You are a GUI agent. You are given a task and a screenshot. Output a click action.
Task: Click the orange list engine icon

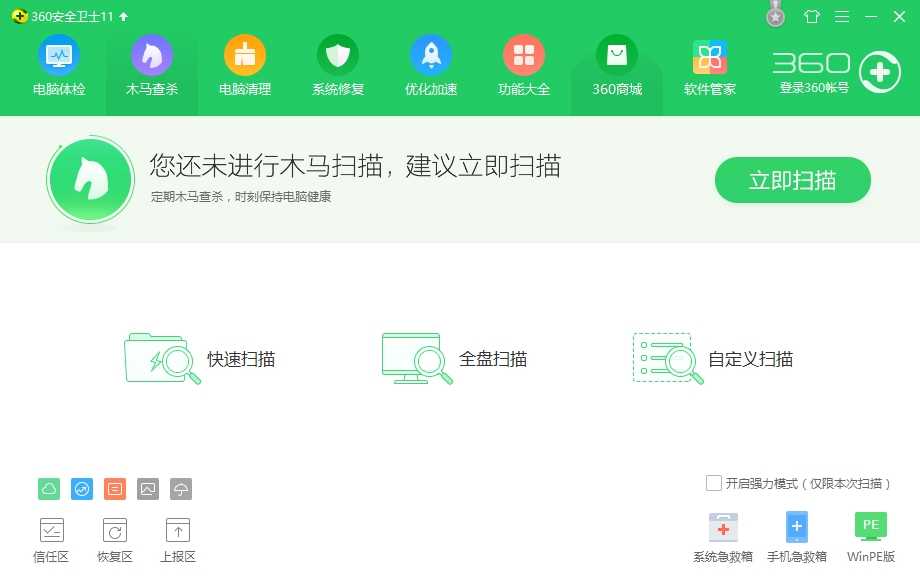click(x=82, y=489)
